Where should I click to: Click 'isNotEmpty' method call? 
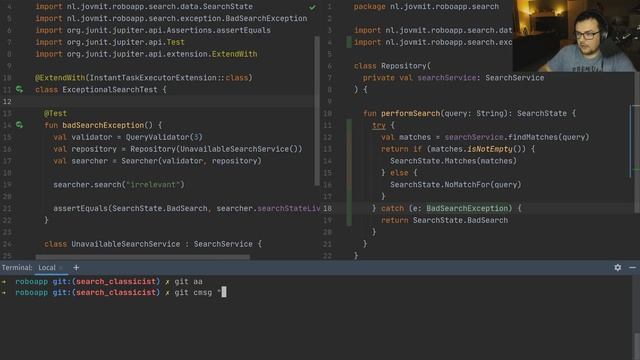point(490,149)
